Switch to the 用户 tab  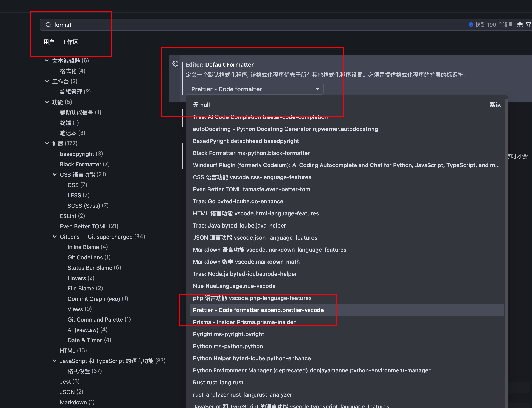(49, 42)
